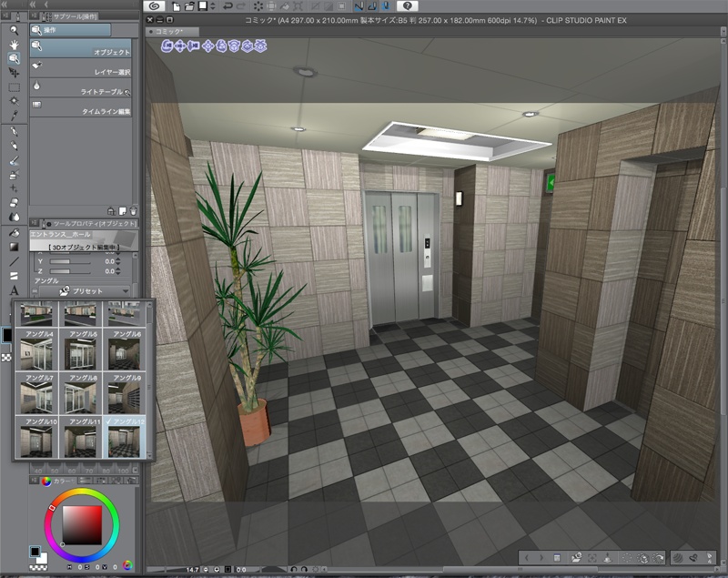The width and height of the screenshot is (728, 578).
Task: Click ground-snap icon in object launcher
Action: pyautogui.click(x=607, y=558)
